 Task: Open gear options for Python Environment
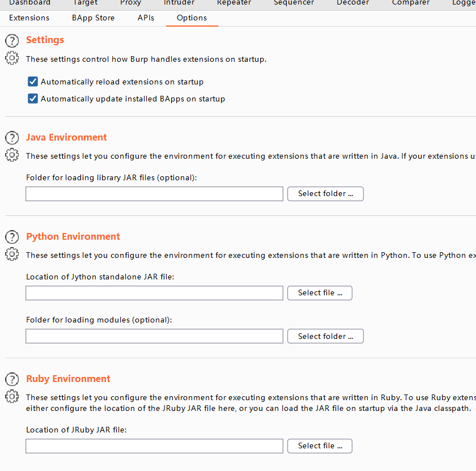pyautogui.click(x=12, y=254)
